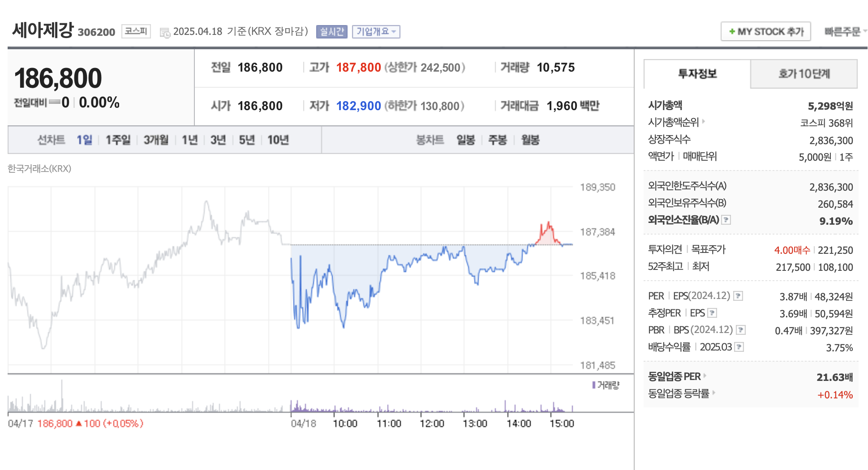Click the current price 186,800 headline
868x470 pixels.
click(58, 78)
